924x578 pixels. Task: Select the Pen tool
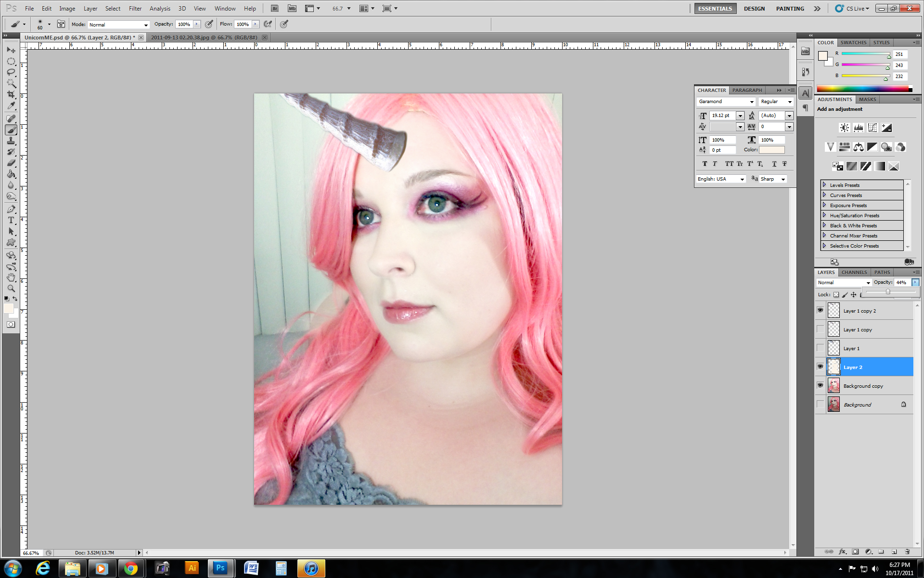pos(11,209)
